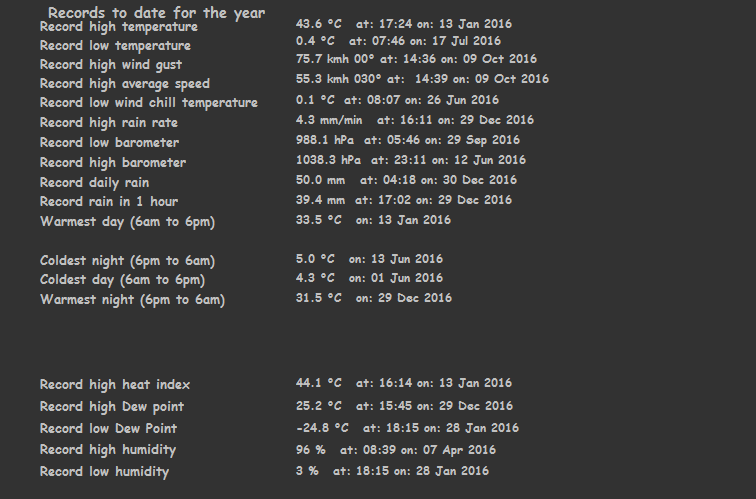Image resolution: width=756 pixels, height=499 pixels.
Task: Click the "Records to date for the year" heading
Action: (156, 13)
